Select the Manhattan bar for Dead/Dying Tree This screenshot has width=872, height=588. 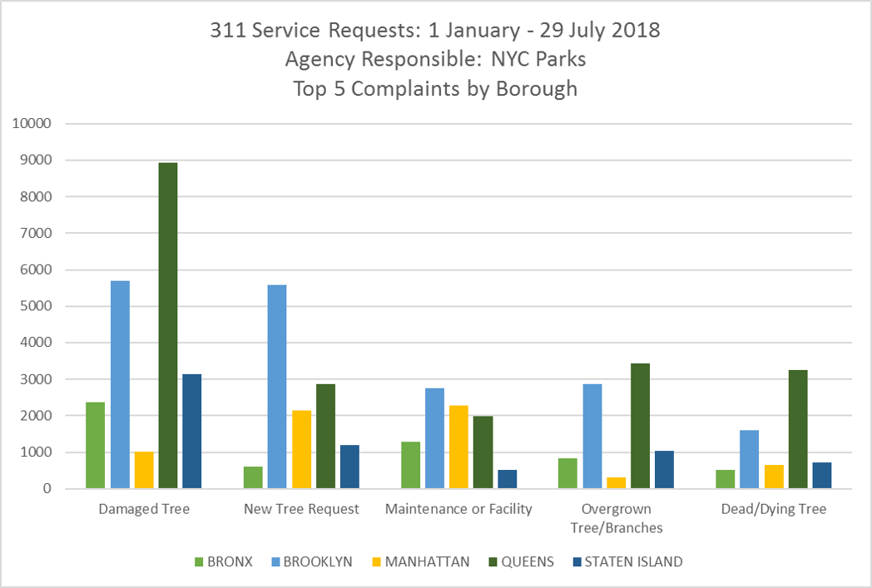coord(774,477)
